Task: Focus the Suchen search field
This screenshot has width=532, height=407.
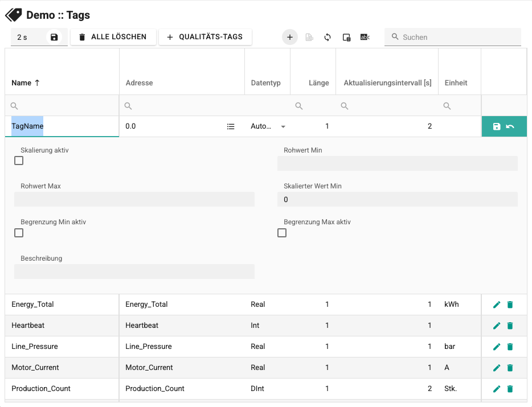Action: click(x=453, y=38)
